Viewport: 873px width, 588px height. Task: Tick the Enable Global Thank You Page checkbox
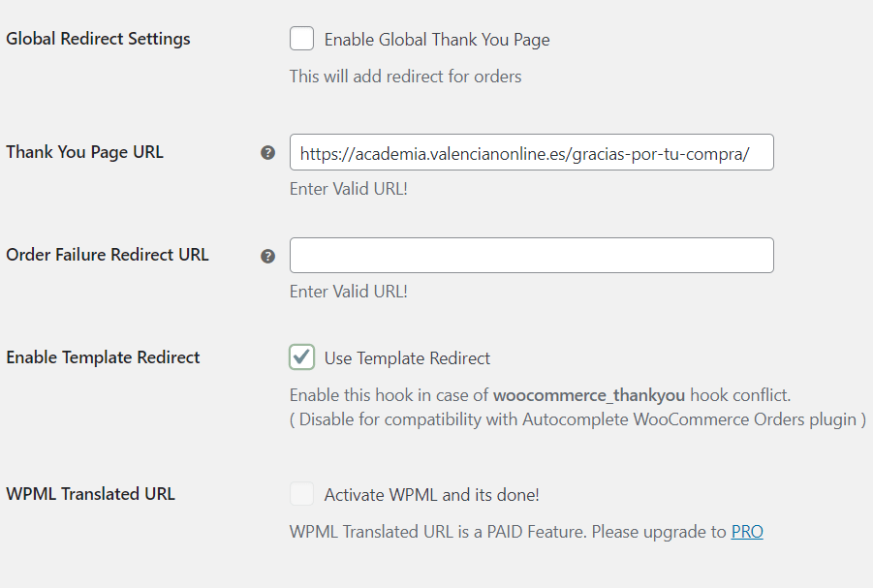point(301,39)
